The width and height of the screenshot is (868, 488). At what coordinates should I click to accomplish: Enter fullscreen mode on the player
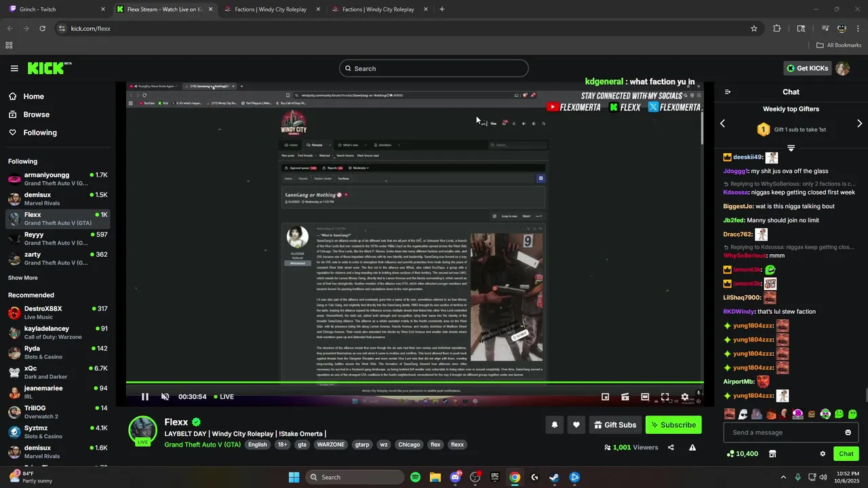pyautogui.click(x=665, y=396)
